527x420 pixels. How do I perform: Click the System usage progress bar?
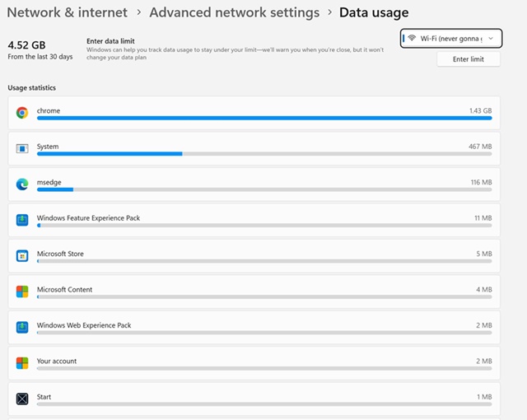click(263, 154)
